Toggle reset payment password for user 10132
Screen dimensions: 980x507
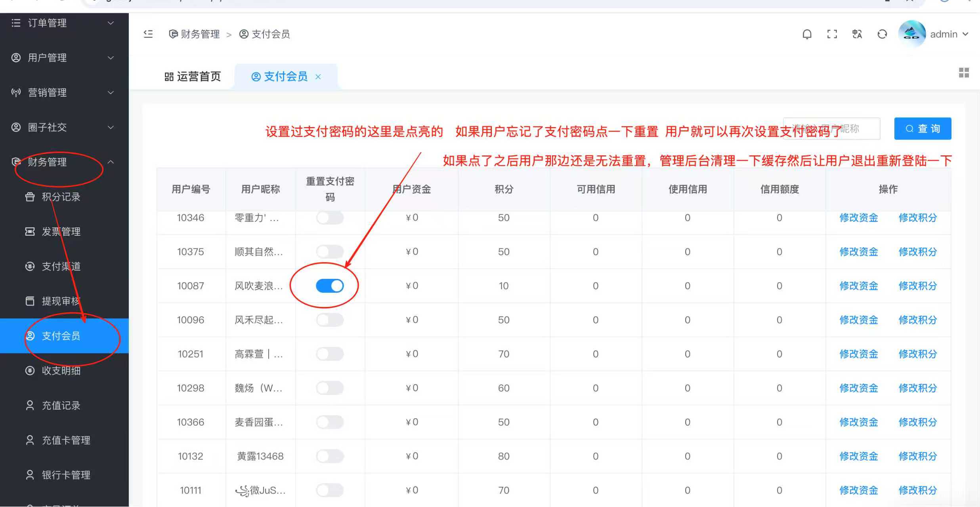click(x=330, y=456)
